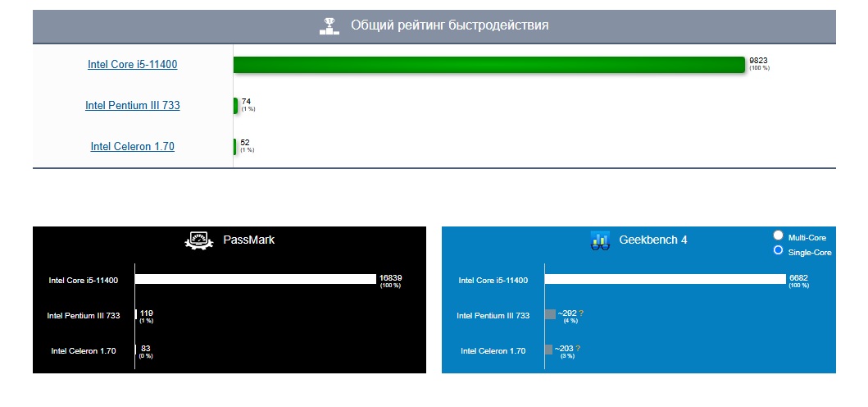Open the Intel Pentium III 733 link
868x407 pixels.
click(x=132, y=105)
